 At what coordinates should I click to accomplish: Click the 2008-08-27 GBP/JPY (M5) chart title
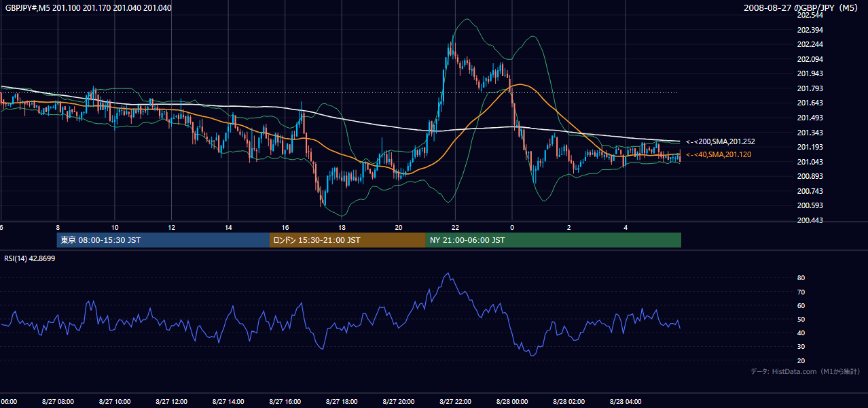pos(801,8)
